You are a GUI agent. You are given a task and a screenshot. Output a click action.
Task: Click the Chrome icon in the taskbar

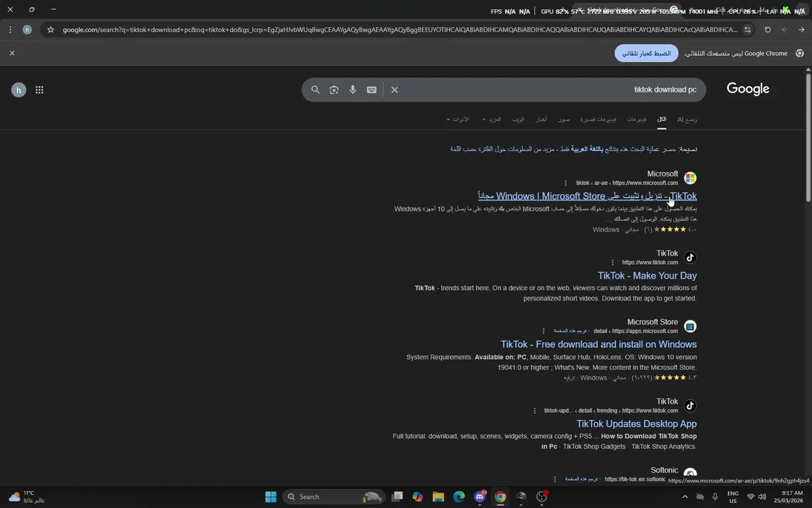pos(500,497)
